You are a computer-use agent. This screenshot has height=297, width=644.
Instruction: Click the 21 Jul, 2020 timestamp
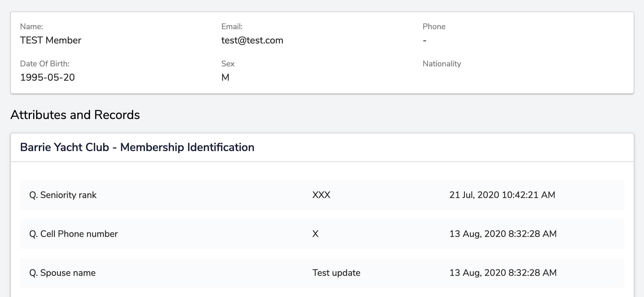point(502,195)
